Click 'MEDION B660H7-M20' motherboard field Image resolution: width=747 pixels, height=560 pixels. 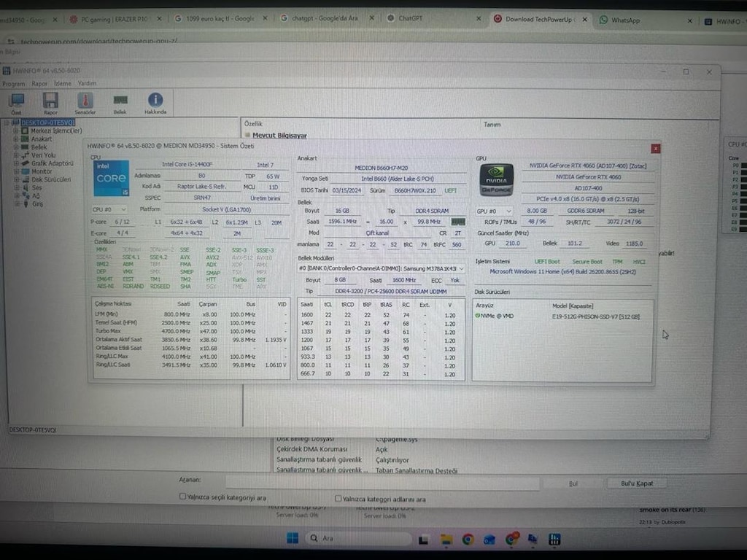click(x=381, y=168)
